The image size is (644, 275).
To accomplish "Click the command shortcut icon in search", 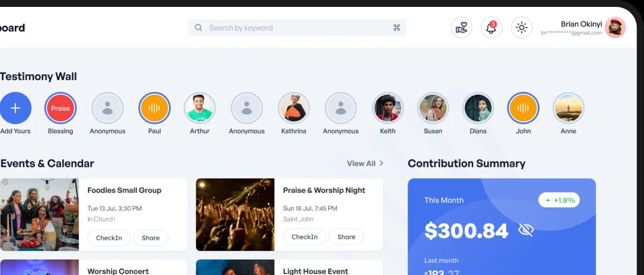I will click(x=397, y=28).
